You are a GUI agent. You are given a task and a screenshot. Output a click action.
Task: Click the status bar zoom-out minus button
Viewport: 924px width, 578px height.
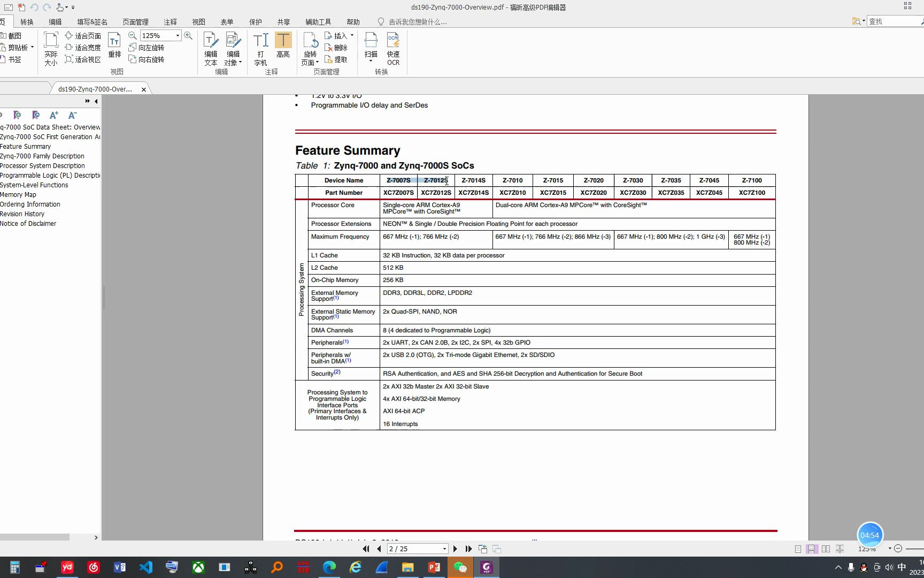pos(898,549)
